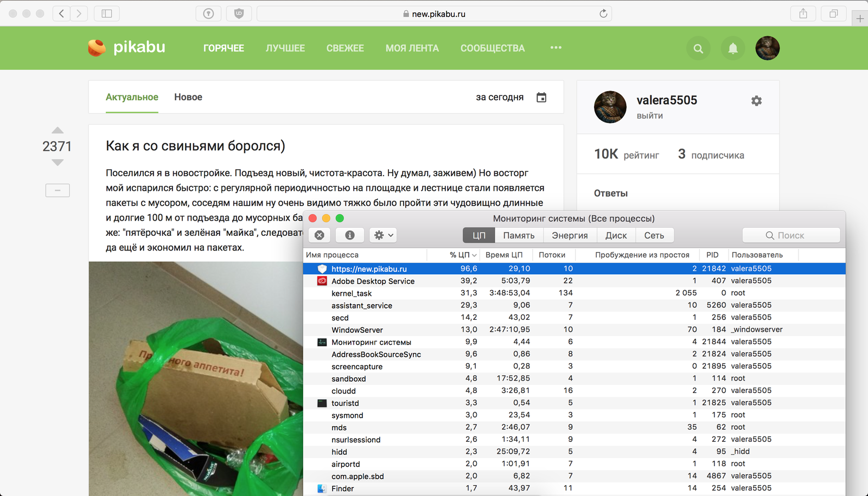Reload the pikabu page
868x496 pixels.
[603, 14]
